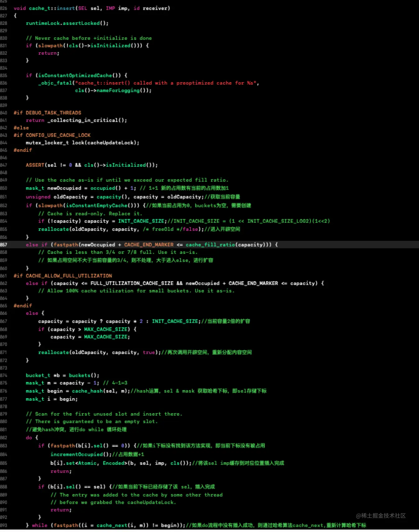
Task: Click the 'do {' loop start line
Action: [32, 437]
